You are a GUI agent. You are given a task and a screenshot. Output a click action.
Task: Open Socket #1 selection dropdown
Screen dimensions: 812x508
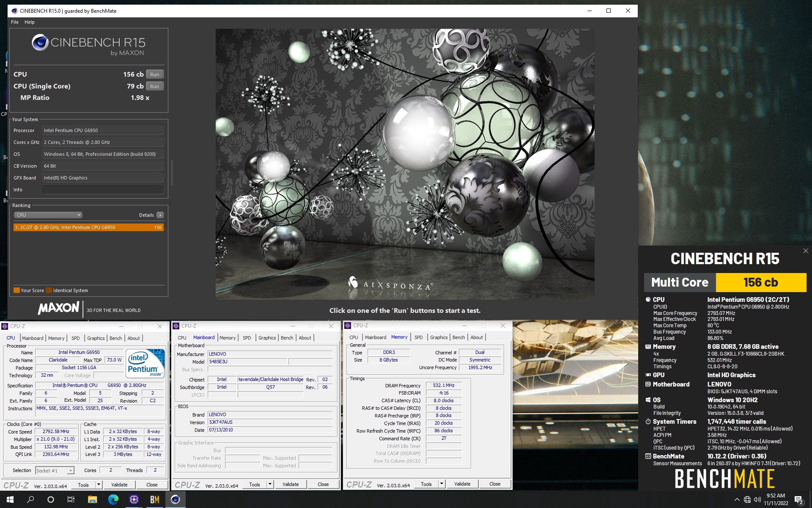[55, 470]
